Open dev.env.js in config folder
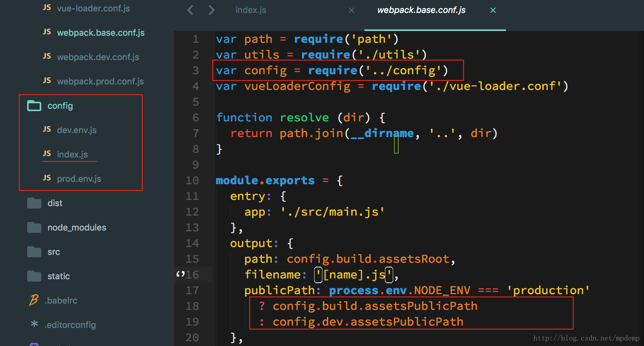 (77, 130)
